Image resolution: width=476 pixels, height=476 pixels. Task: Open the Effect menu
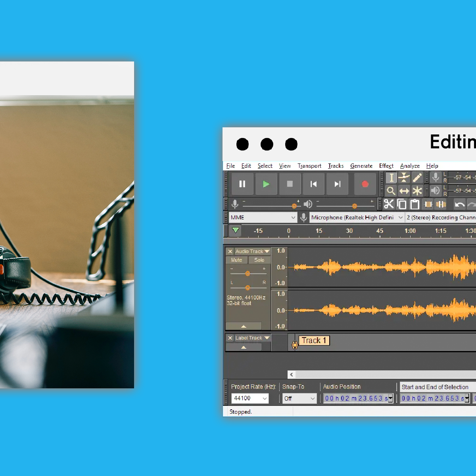[x=386, y=166]
